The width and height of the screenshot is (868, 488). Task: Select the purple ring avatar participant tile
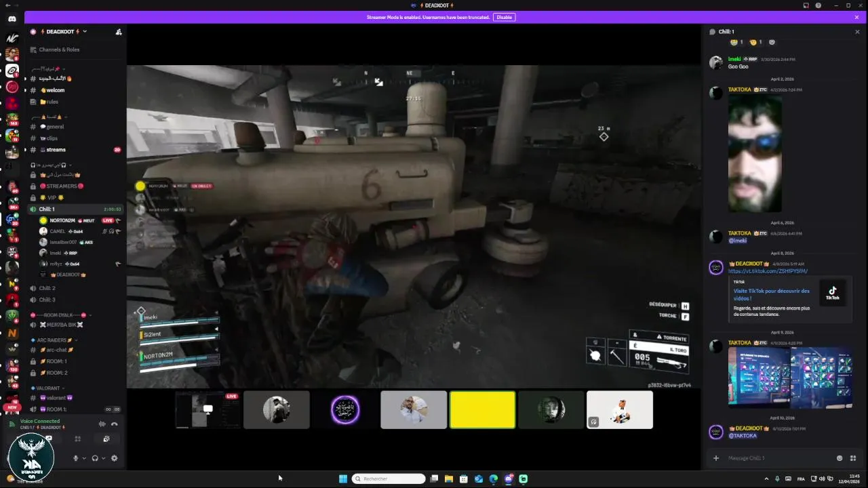[x=345, y=409]
